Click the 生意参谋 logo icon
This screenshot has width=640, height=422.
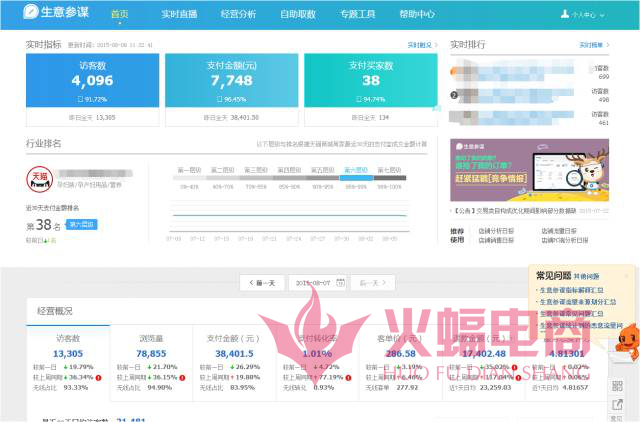[31, 11]
